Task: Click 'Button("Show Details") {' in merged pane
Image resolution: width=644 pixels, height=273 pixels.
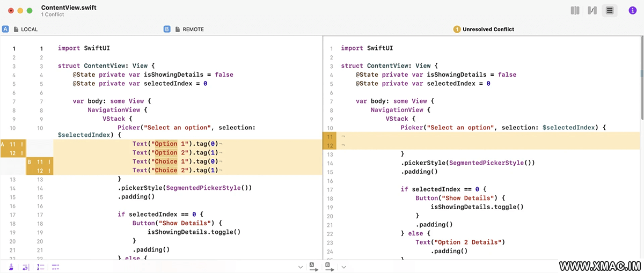Action: 460,198
